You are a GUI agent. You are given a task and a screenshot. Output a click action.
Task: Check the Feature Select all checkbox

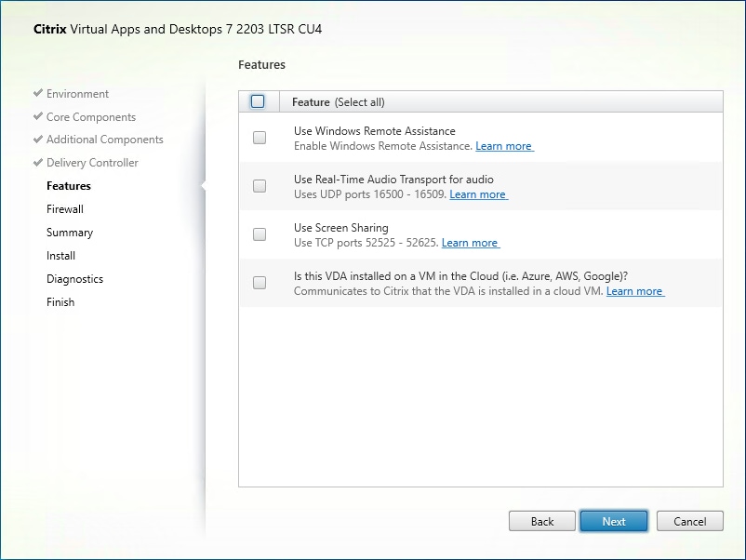coord(258,101)
